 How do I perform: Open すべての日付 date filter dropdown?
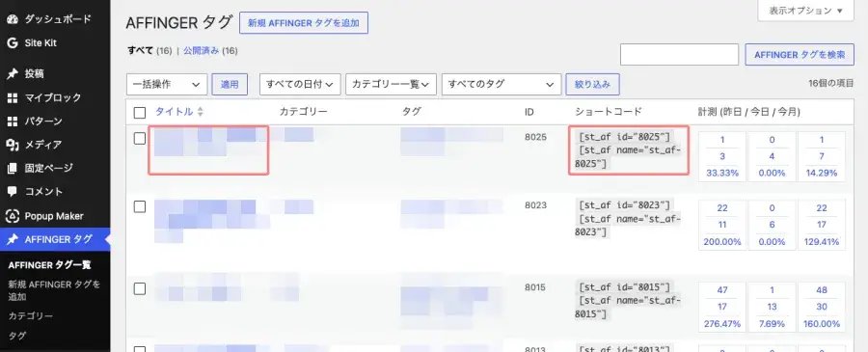(x=300, y=84)
